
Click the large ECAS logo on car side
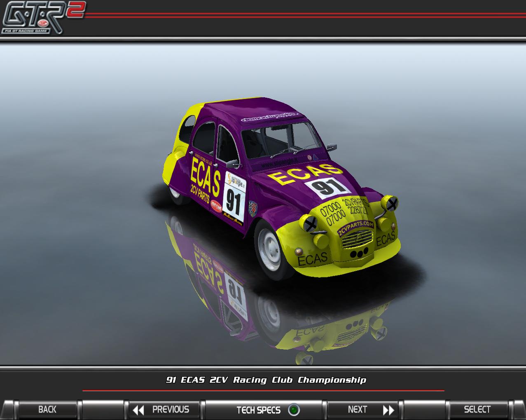[205, 177]
